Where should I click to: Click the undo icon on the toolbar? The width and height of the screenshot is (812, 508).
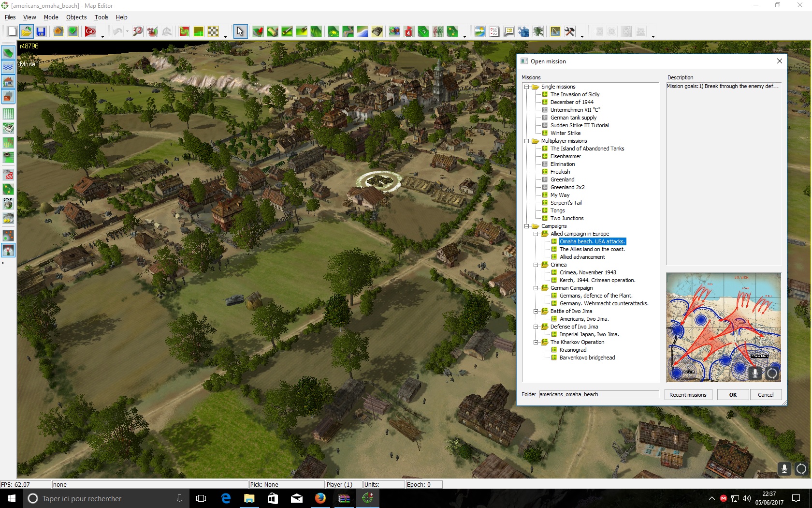coord(118,31)
